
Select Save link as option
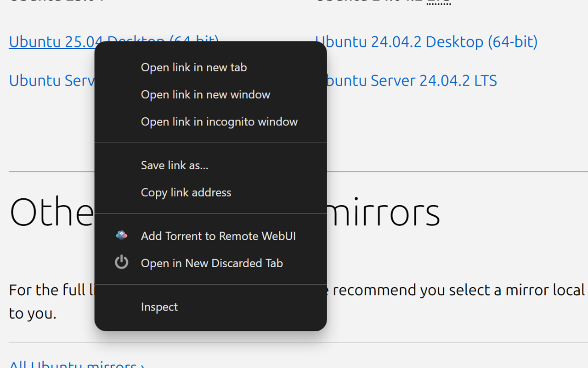tap(175, 165)
